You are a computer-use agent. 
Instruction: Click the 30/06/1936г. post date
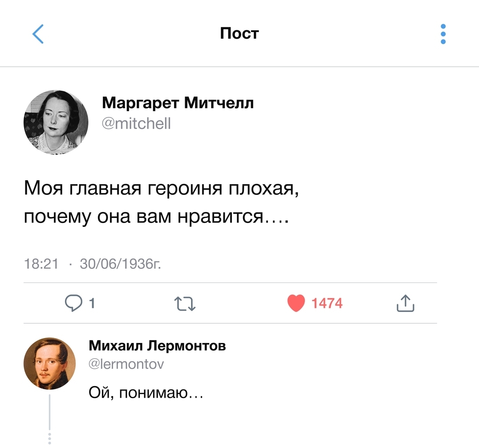[x=120, y=264]
